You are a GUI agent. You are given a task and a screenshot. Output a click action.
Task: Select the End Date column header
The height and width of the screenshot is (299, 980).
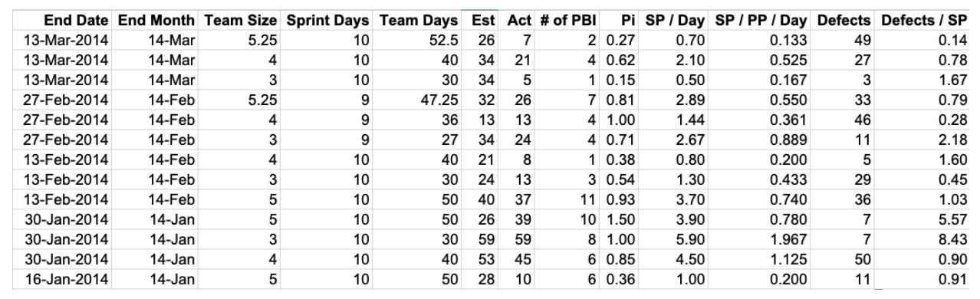point(78,17)
